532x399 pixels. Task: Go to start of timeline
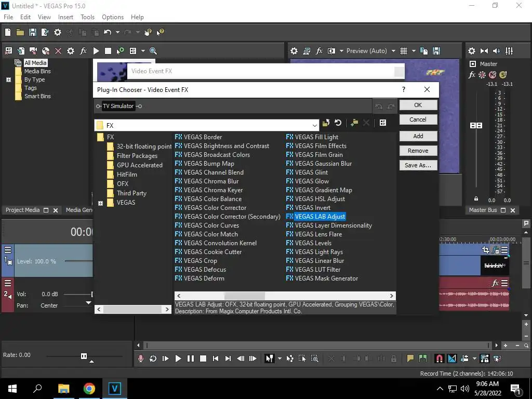tap(216, 358)
